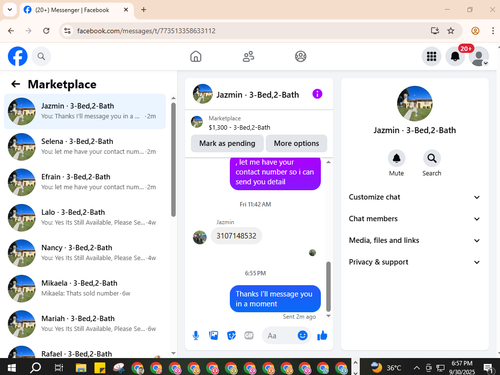Screen dimensions: 500x375
Task: Open the Friends icon in top navigation
Action: (x=248, y=56)
